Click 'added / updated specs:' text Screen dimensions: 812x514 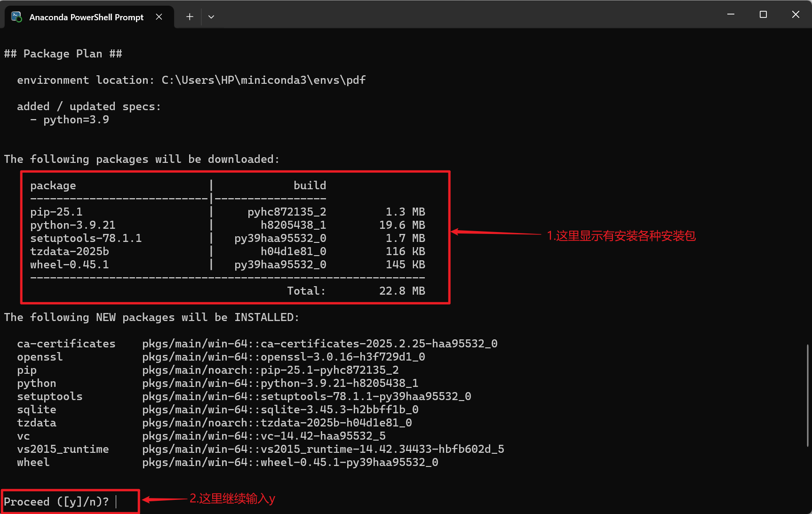[89, 106]
